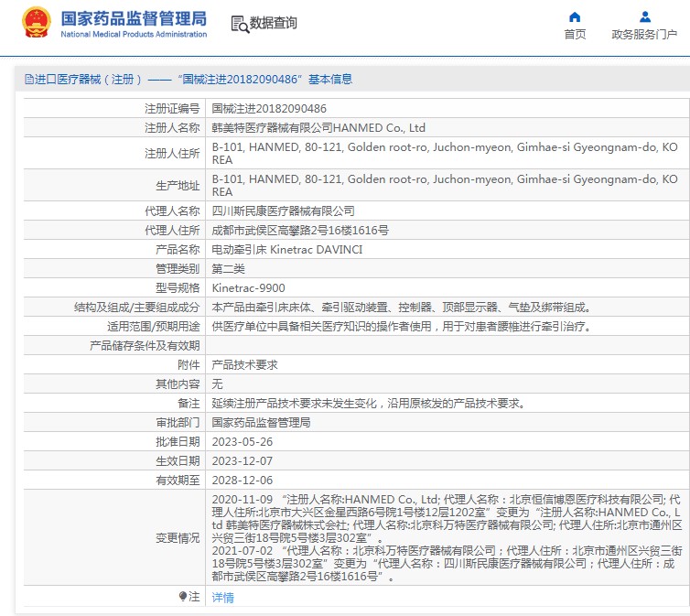Image resolution: width=690 pixels, height=616 pixels.
Task: Select effective date 2023-12-07
Action: [x=243, y=461]
